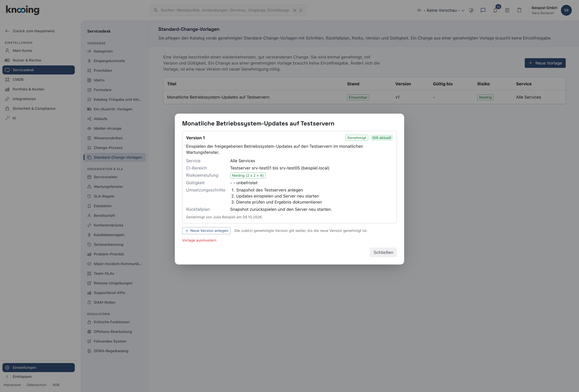Click the knooing logo
The height and width of the screenshot is (392, 579).
coord(22,10)
